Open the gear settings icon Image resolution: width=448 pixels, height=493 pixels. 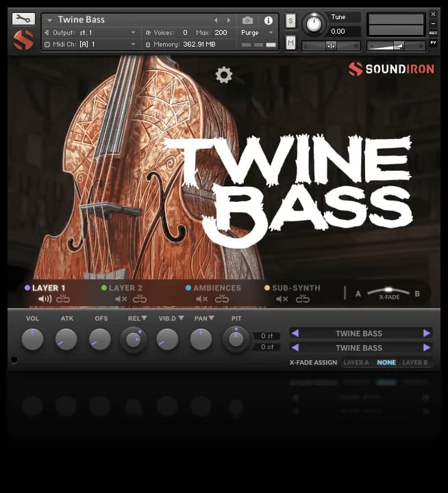pyautogui.click(x=224, y=75)
